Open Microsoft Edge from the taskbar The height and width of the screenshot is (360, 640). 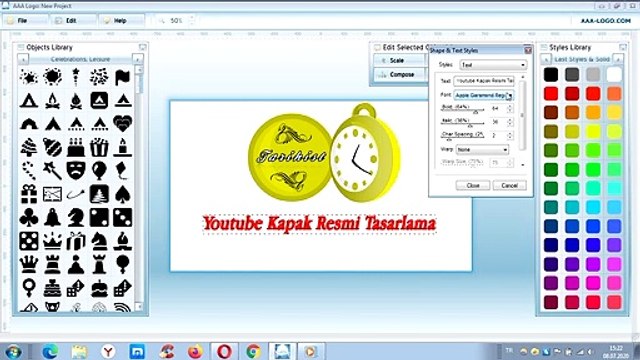[50, 351]
